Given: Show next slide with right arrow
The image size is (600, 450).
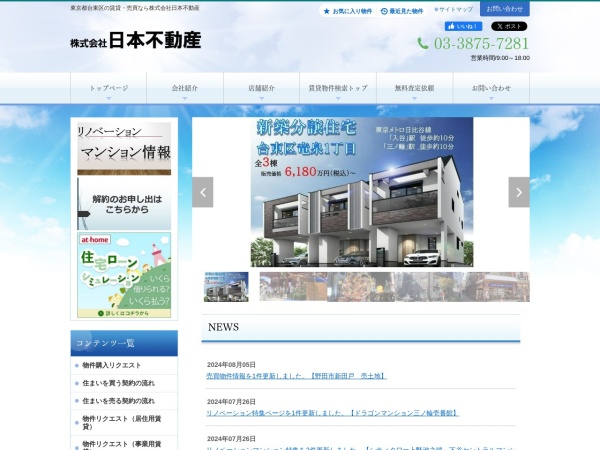Looking at the screenshot, I should click(x=519, y=192).
